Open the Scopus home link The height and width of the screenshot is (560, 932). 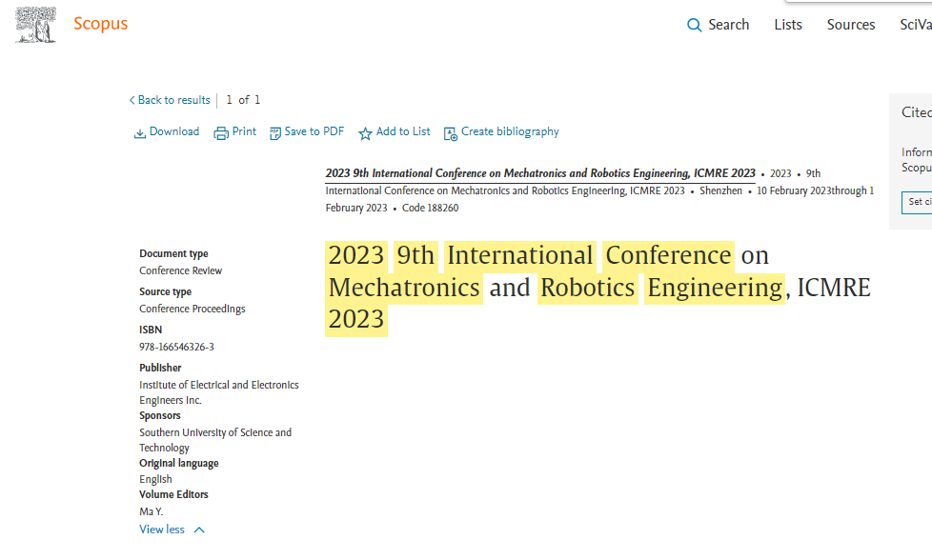pyautogui.click(x=100, y=24)
